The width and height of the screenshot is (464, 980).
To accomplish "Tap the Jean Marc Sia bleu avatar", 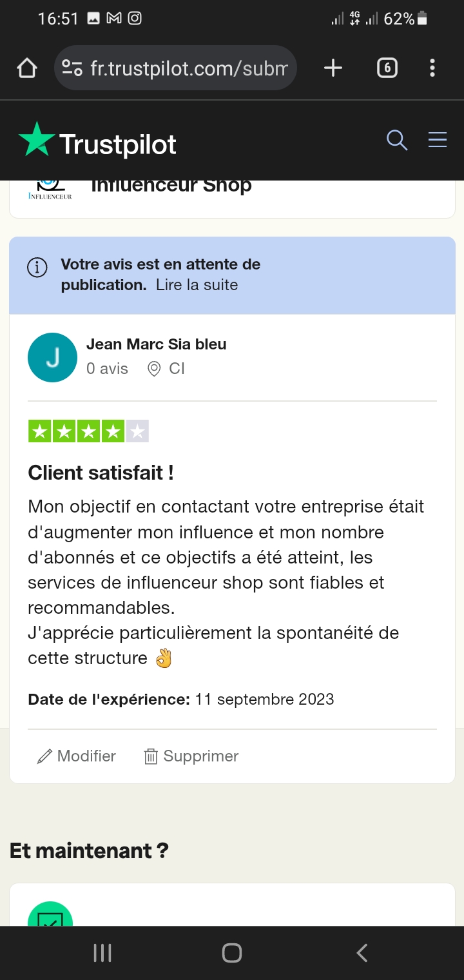I will click(53, 357).
